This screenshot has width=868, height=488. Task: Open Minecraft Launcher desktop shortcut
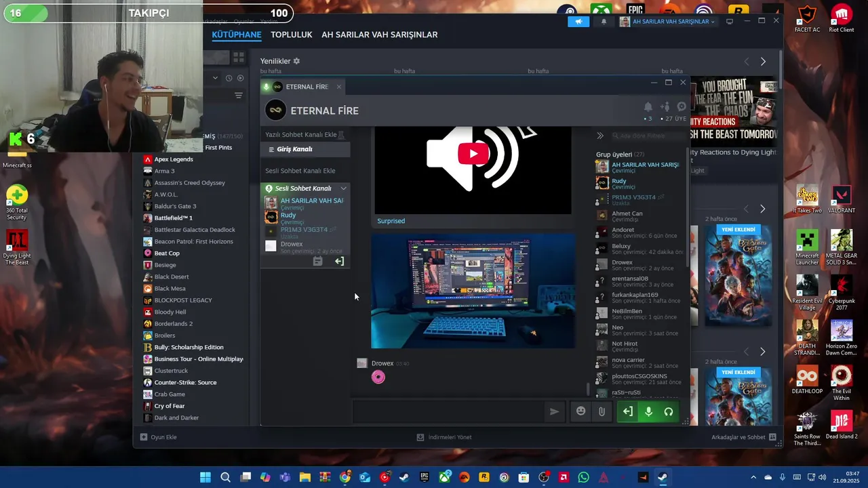point(807,247)
